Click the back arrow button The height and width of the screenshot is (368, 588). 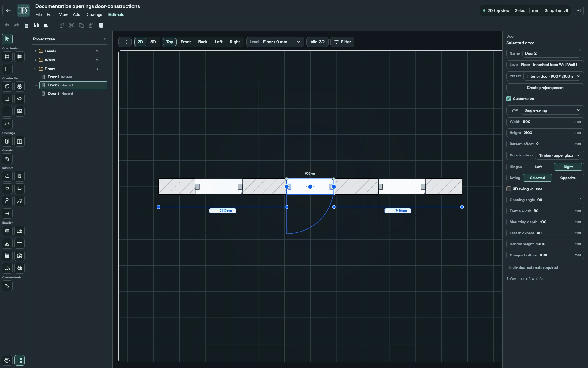click(x=8, y=10)
